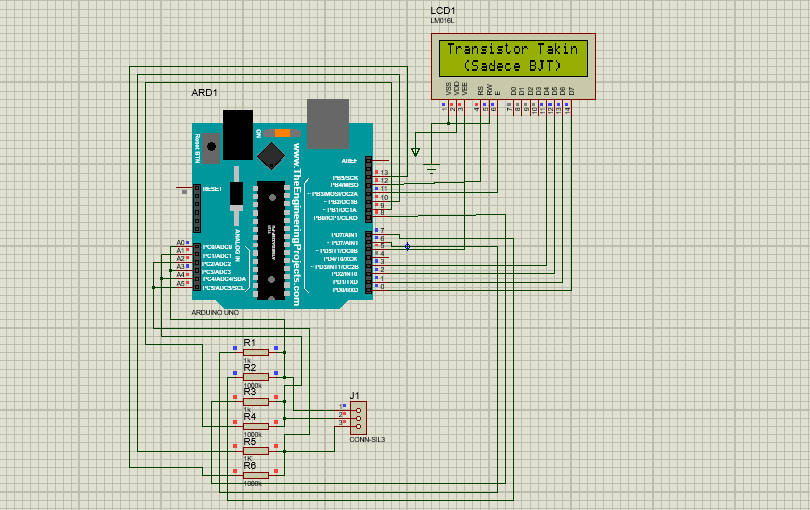Click the ARDUINO UNO caption text
810x510 pixels.
pyautogui.click(x=215, y=313)
